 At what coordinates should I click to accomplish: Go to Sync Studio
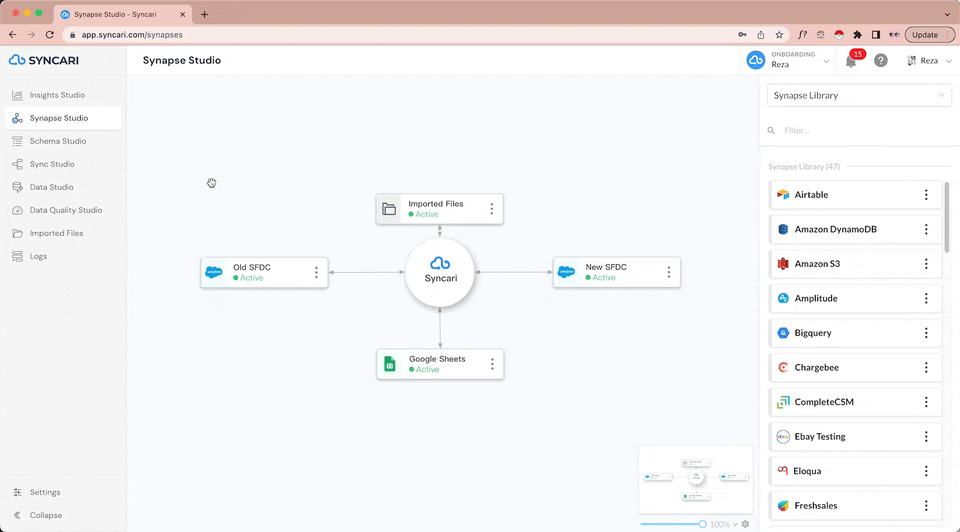[x=52, y=164]
